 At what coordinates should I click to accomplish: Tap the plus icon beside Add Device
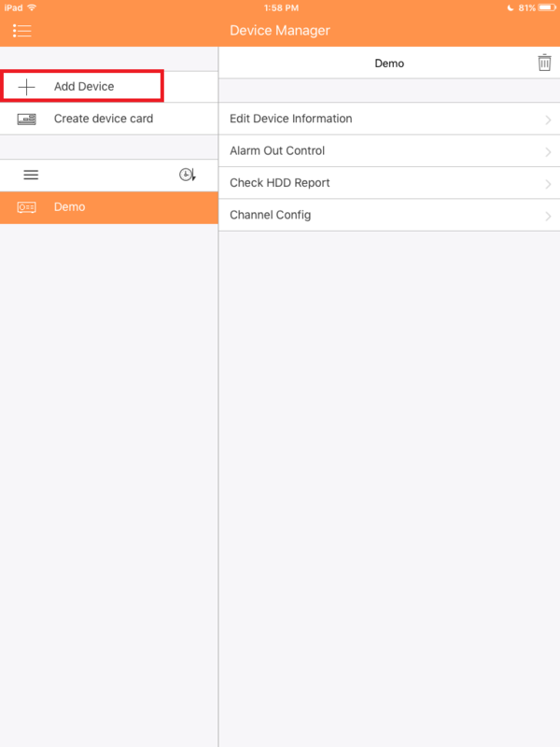(x=26, y=87)
